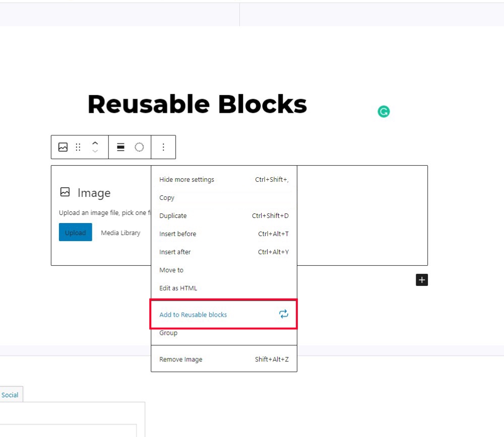The height and width of the screenshot is (437, 504).
Task: Click Edit as HTML menu entry
Action: tap(178, 288)
